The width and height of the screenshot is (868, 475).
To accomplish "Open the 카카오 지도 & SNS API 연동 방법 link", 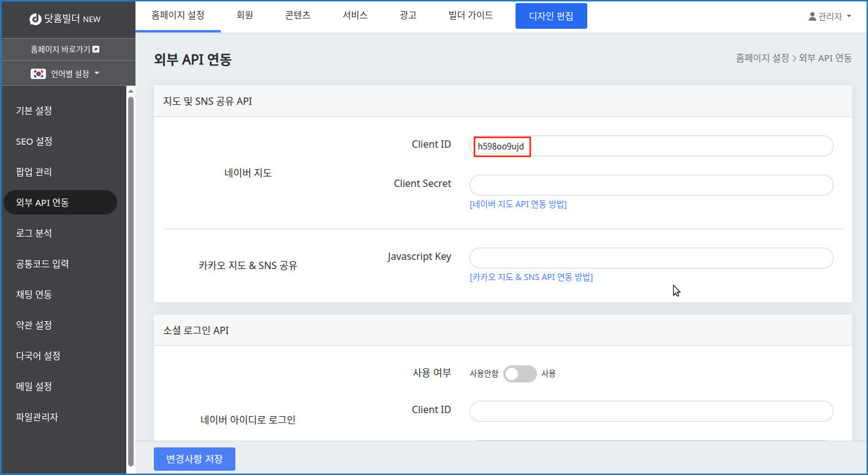I will coord(531,277).
